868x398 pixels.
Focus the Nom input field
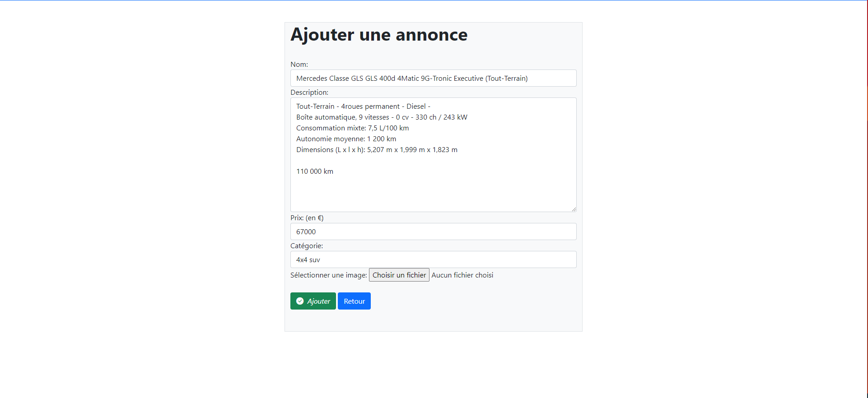pos(433,78)
